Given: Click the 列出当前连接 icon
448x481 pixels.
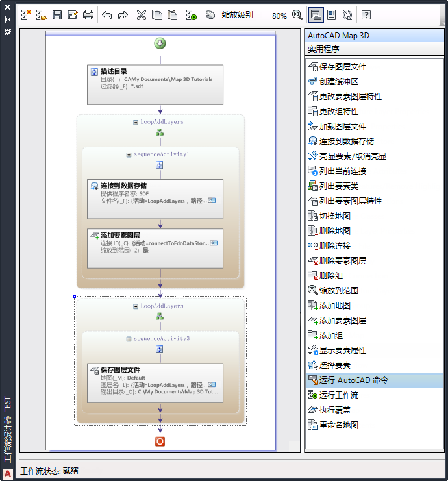Looking at the screenshot, I should pos(313,171).
